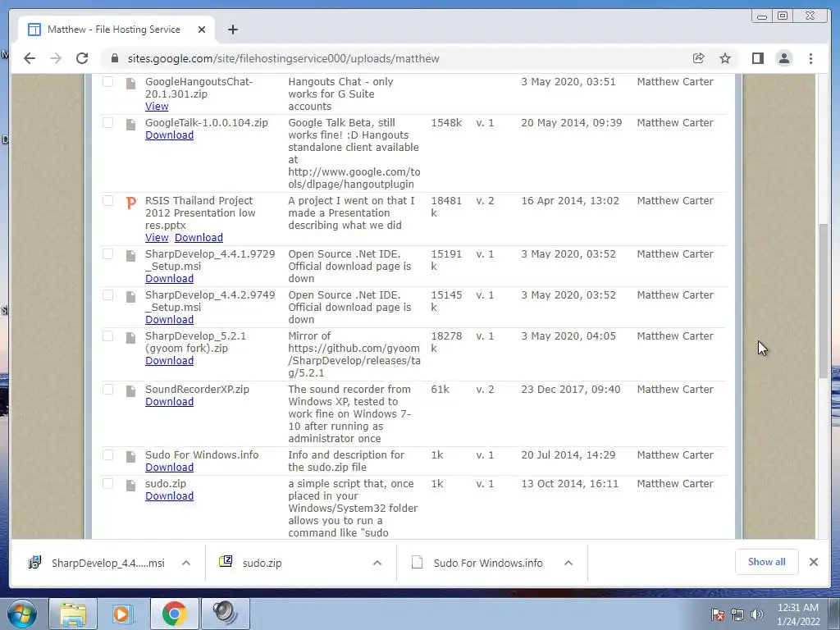
Task: Show all downloads
Action: coord(767,562)
